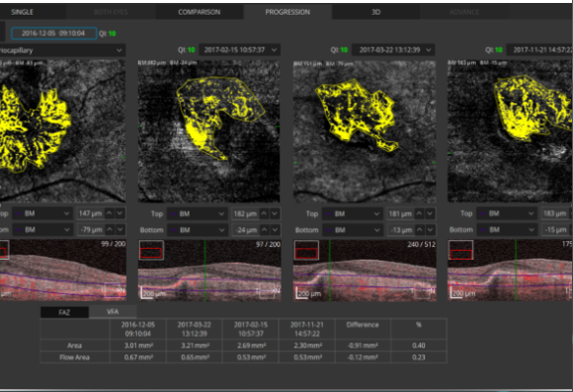Click up arrow next to 147 µm
This screenshot has height=392, width=573.
[x=110, y=213]
